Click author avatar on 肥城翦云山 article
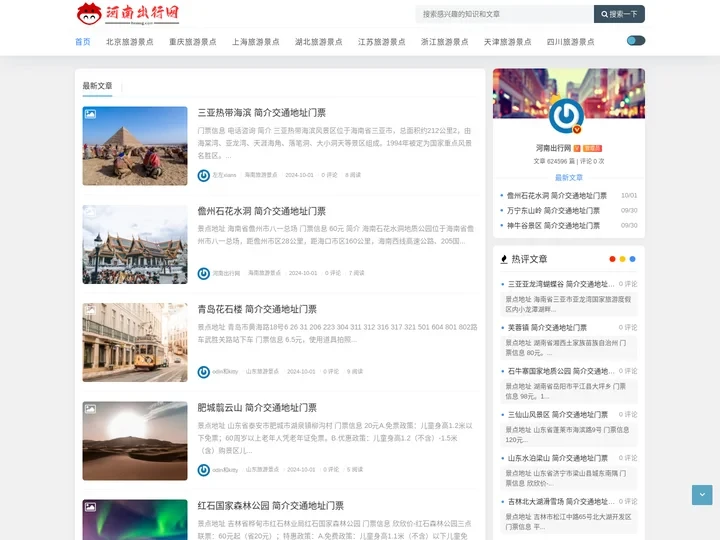This screenshot has height=540, width=720. [203, 470]
